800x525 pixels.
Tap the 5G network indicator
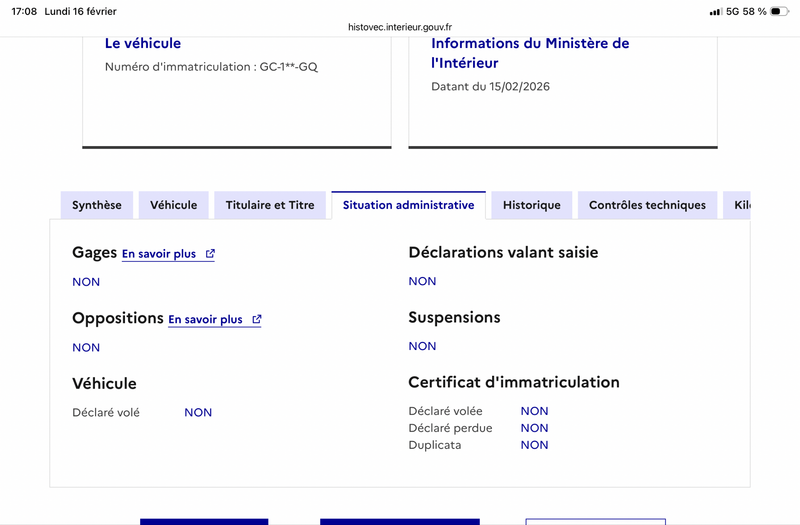[733, 11]
